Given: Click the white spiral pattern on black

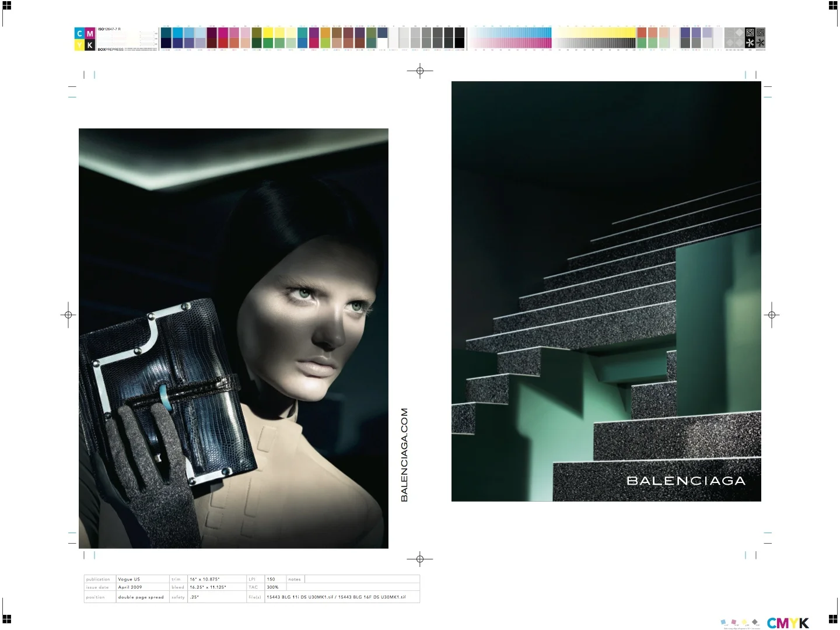Looking at the screenshot, I should (750, 33).
